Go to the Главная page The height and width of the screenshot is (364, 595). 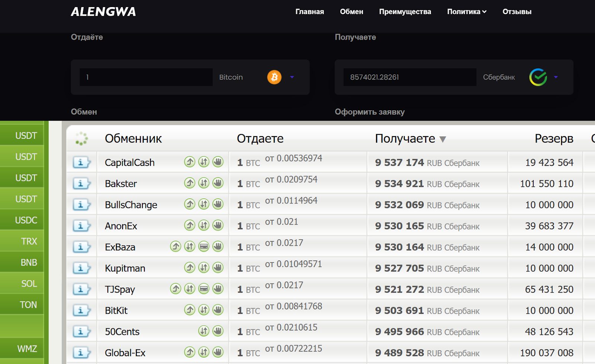point(310,12)
